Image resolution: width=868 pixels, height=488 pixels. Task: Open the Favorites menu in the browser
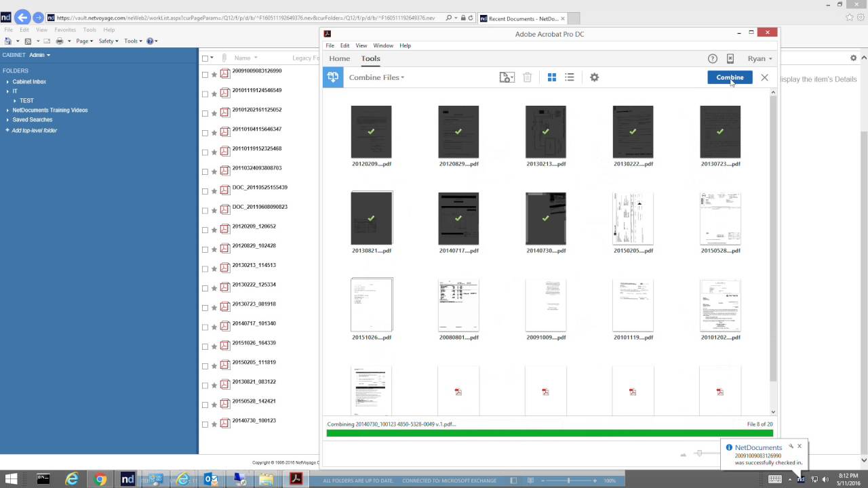coord(65,30)
